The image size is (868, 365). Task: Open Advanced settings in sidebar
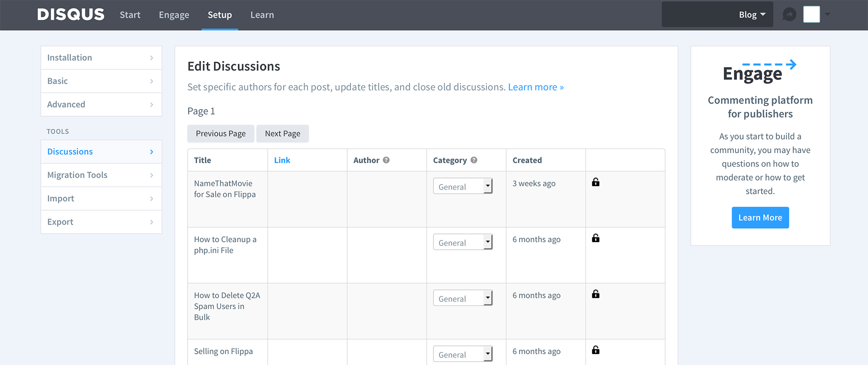pyautogui.click(x=101, y=105)
